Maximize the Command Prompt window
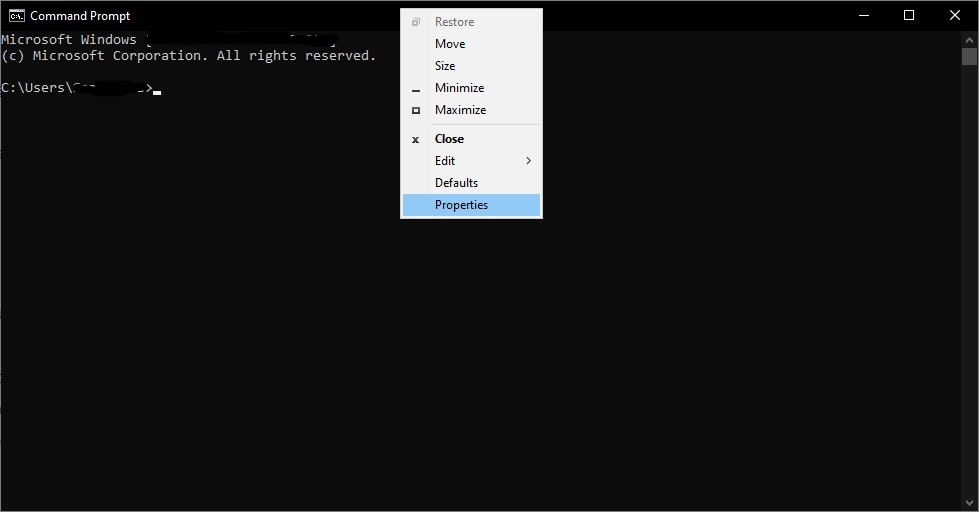Screen dimensions: 979x512 (x=909, y=16)
